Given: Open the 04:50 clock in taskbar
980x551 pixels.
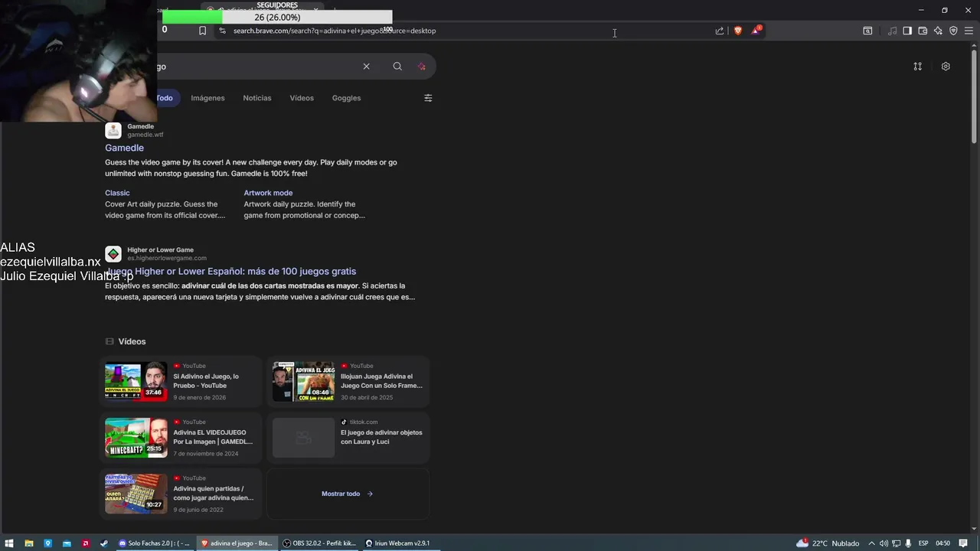Looking at the screenshot, I should tap(943, 543).
